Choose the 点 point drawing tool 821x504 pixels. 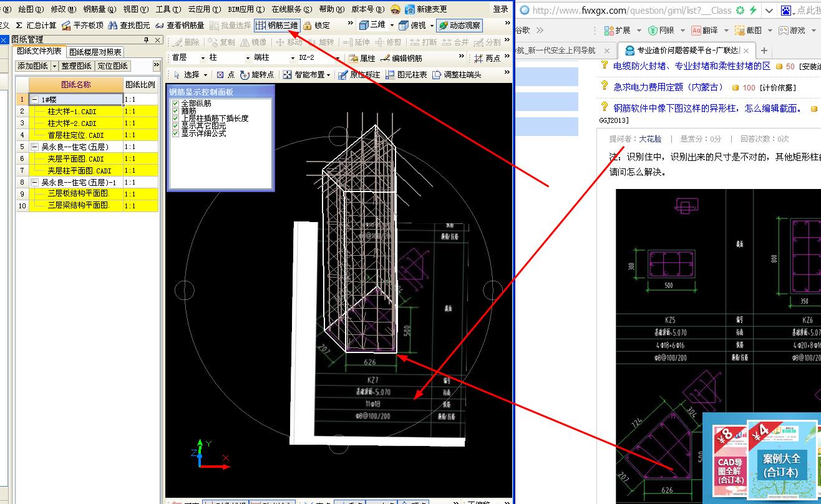click(225, 74)
